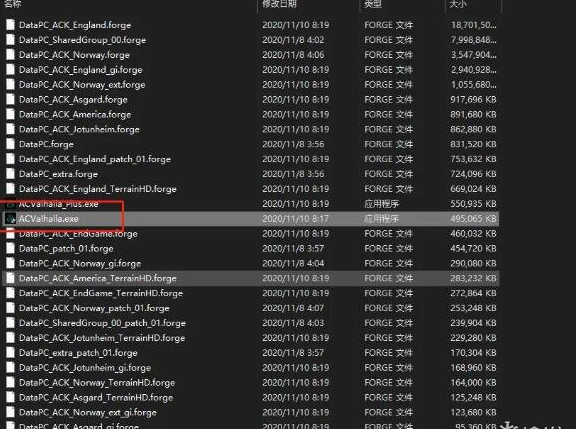Click file icon of DataPC.forge

(x=11, y=144)
